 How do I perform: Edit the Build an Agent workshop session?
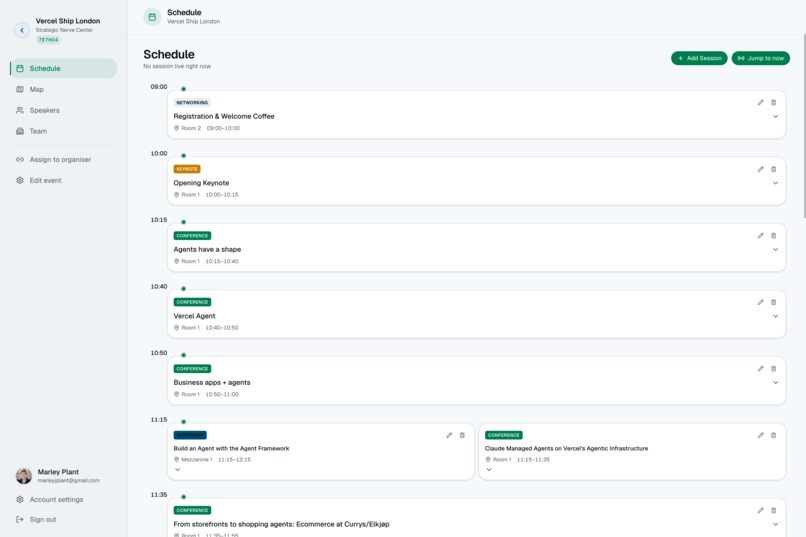(449, 435)
